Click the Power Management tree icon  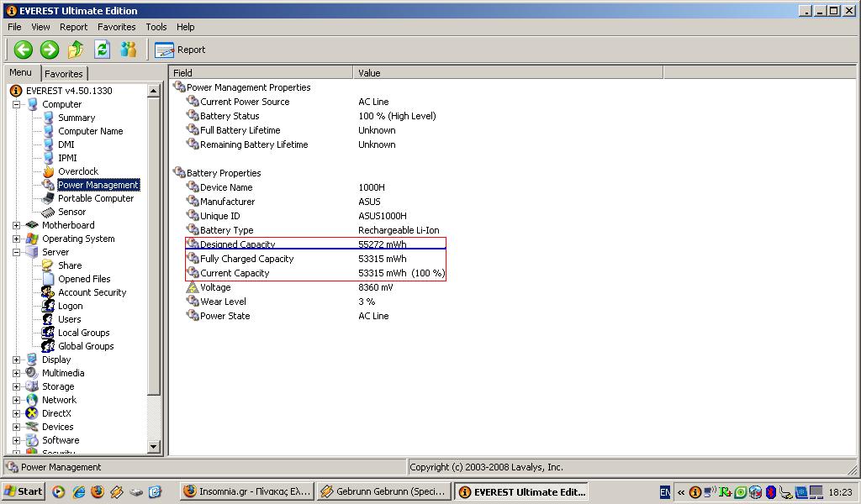coord(48,185)
